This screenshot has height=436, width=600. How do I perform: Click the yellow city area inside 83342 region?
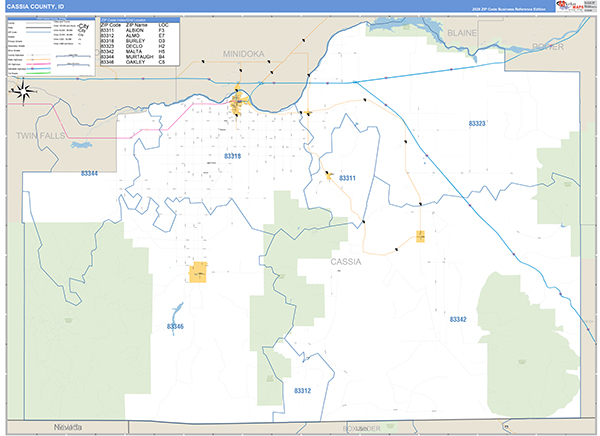420,236
